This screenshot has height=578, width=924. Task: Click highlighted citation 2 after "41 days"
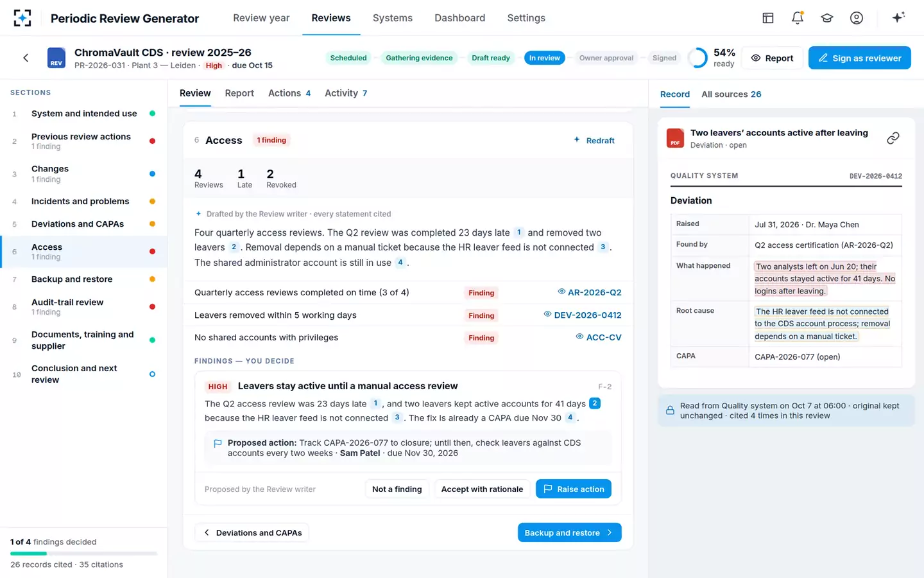coord(595,403)
